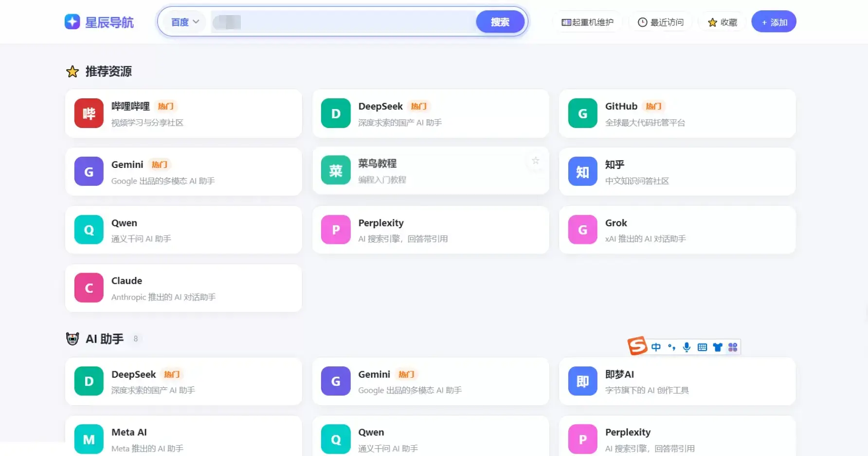Click the Sogou voice input microphone
Viewport: 868px width, 456px height.
(687, 347)
